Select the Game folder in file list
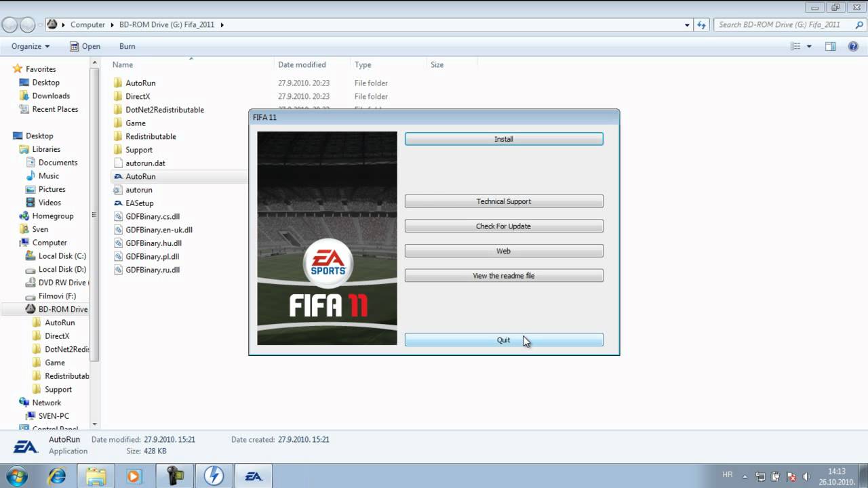The height and width of the screenshot is (488, 868). pyautogui.click(x=135, y=123)
